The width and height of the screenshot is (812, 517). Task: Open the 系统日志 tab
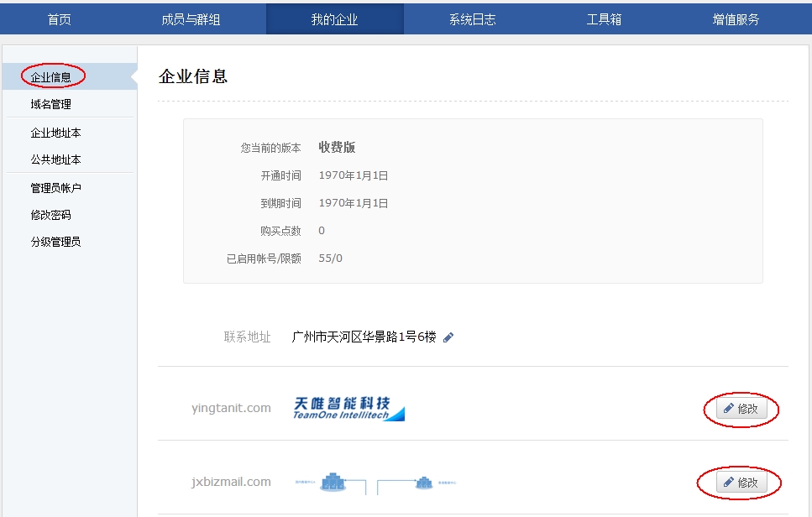tap(472, 19)
